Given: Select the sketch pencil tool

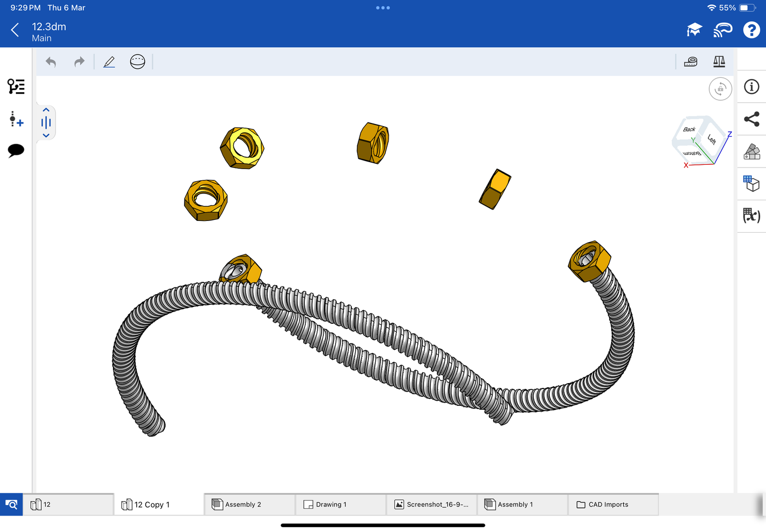Looking at the screenshot, I should pyautogui.click(x=109, y=62).
